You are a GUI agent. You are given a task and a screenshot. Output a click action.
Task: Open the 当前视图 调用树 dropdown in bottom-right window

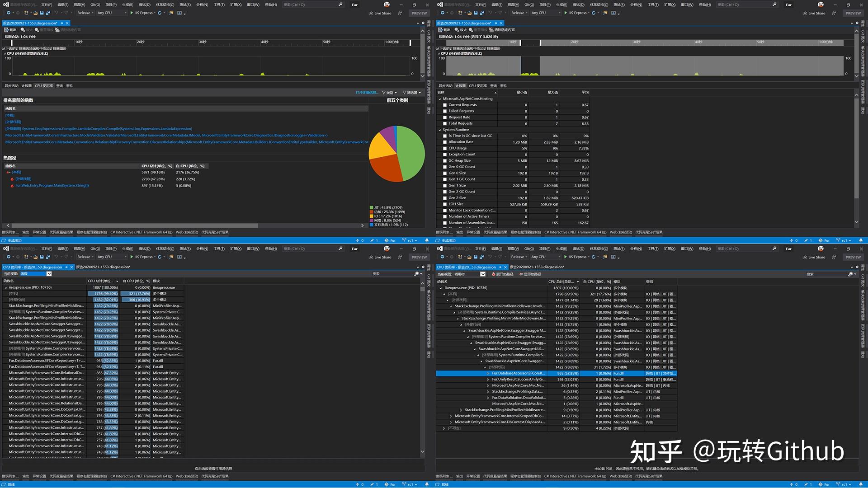pos(483,274)
